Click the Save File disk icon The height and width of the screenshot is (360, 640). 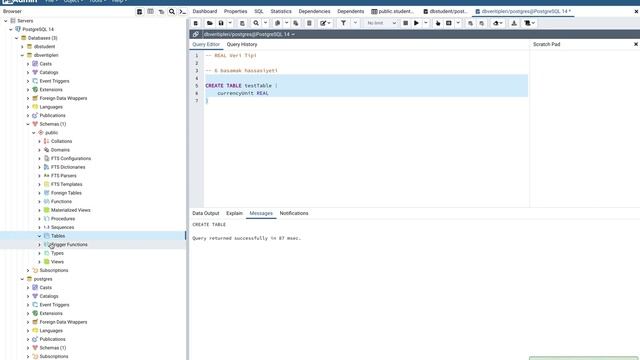221,23
